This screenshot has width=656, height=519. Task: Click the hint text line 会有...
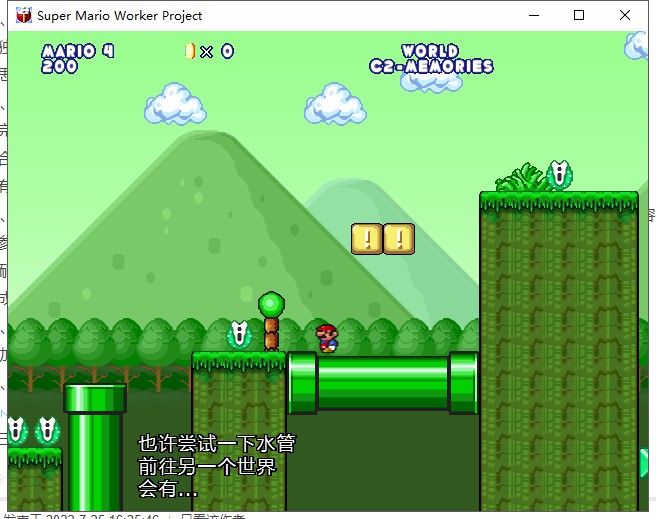(x=168, y=488)
